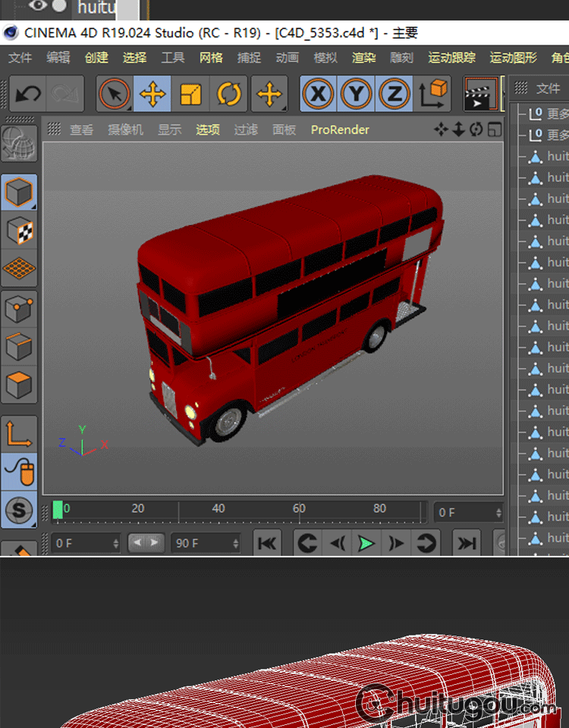Image resolution: width=569 pixels, height=728 pixels.
Task: Toggle Y axis lock
Action: point(357,94)
